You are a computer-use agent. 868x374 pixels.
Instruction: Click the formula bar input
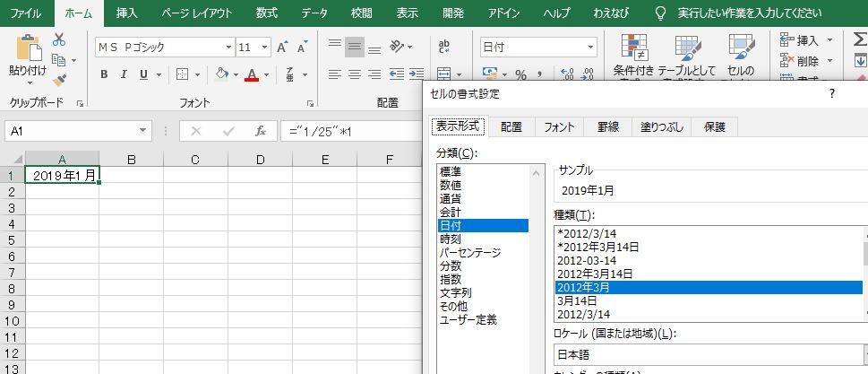(x=351, y=131)
